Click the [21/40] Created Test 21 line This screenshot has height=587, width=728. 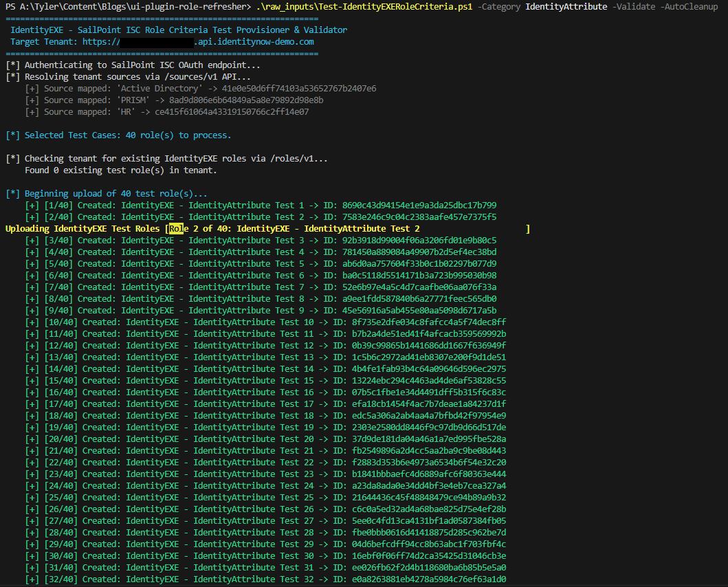click(265, 450)
